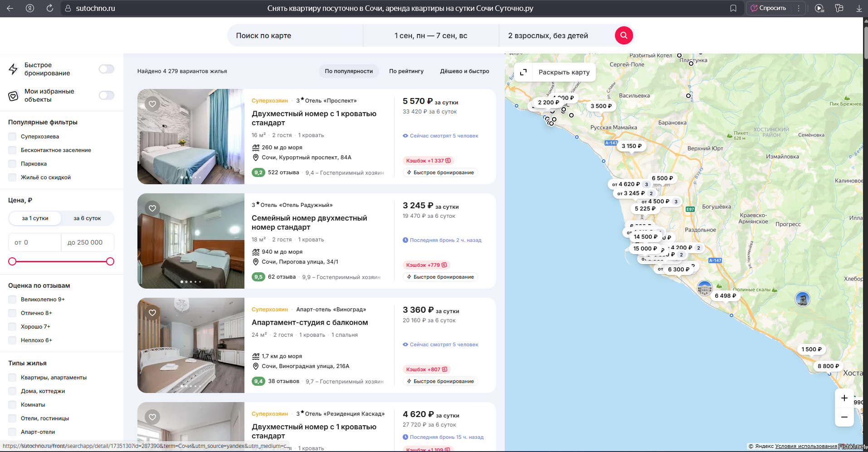Click the building photo marker near Орлиные скалы
Viewport: 868px width, 452px height.
tap(705, 288)
